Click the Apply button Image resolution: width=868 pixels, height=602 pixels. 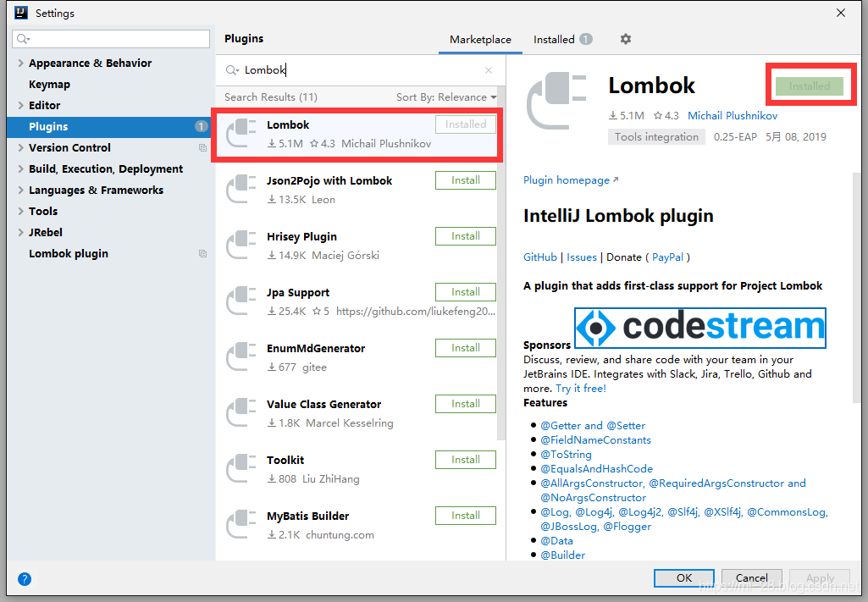point(820,577)
